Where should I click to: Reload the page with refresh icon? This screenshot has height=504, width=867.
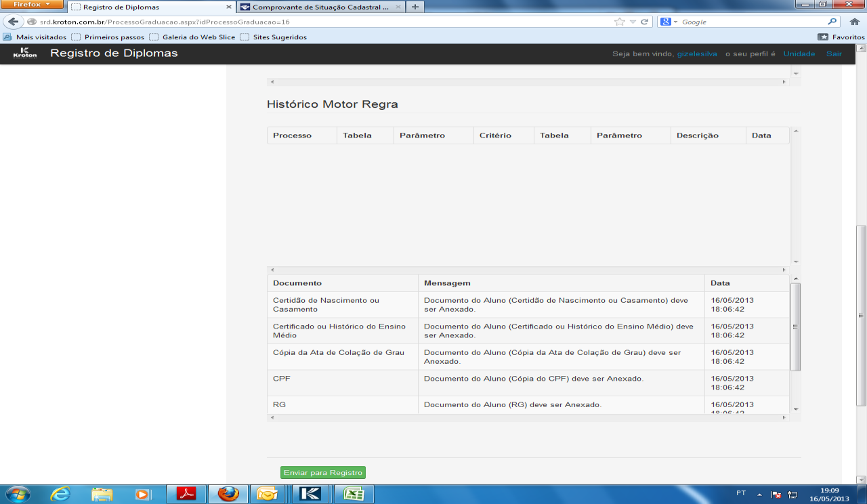645,22
